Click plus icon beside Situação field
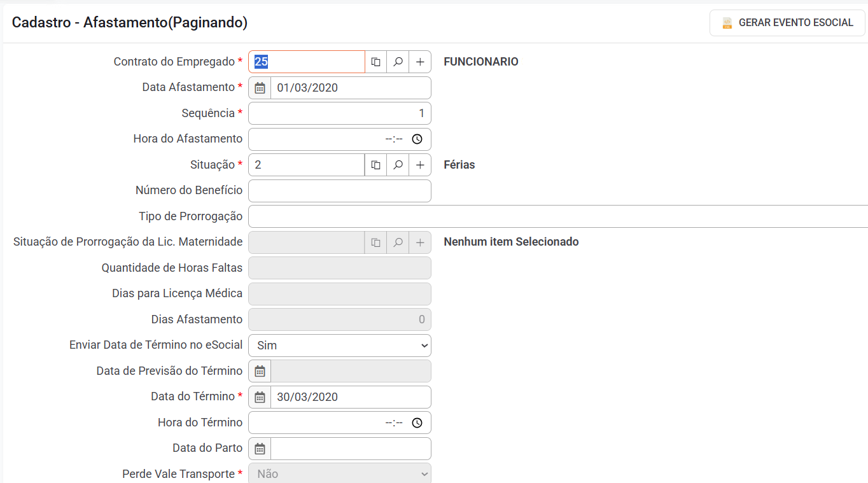The image size is (868, 483). click(x=420, y=165)
